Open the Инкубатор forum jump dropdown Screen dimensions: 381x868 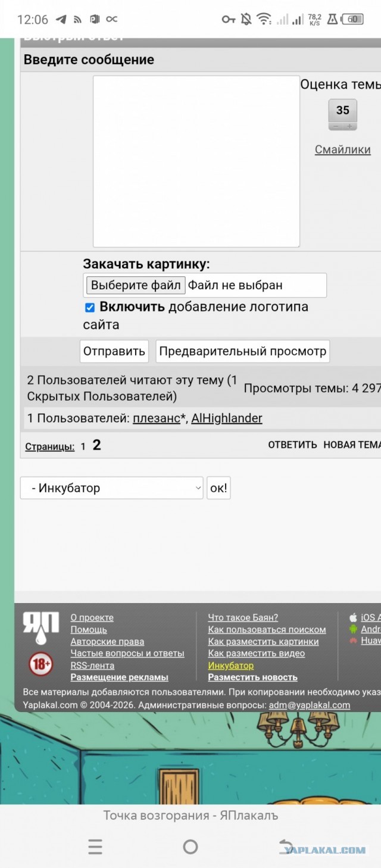[x=112, y=488]
